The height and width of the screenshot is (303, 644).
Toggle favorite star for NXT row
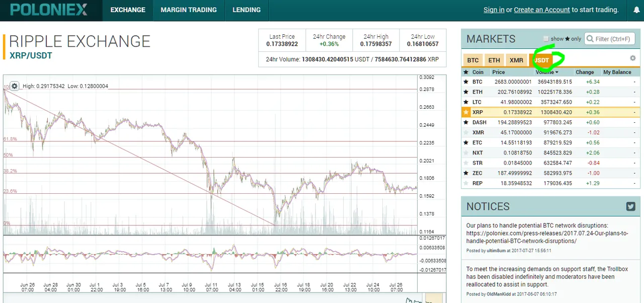(466, 153)
